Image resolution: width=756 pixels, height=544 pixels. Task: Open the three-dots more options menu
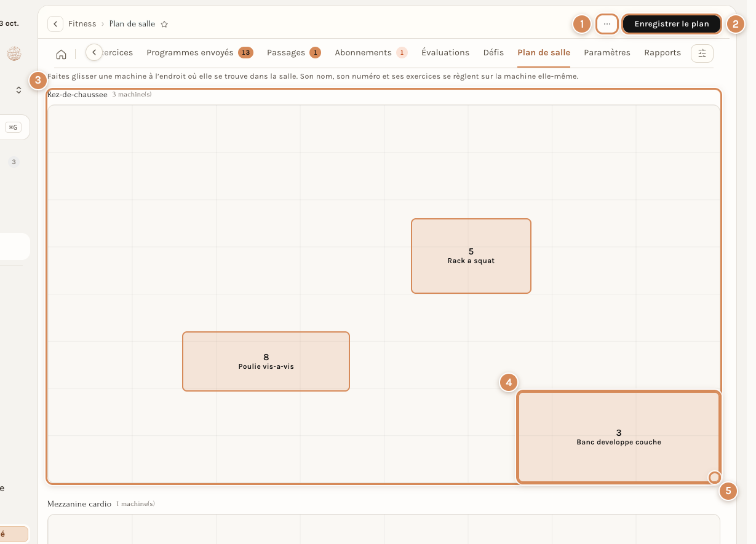pos(607,24)
